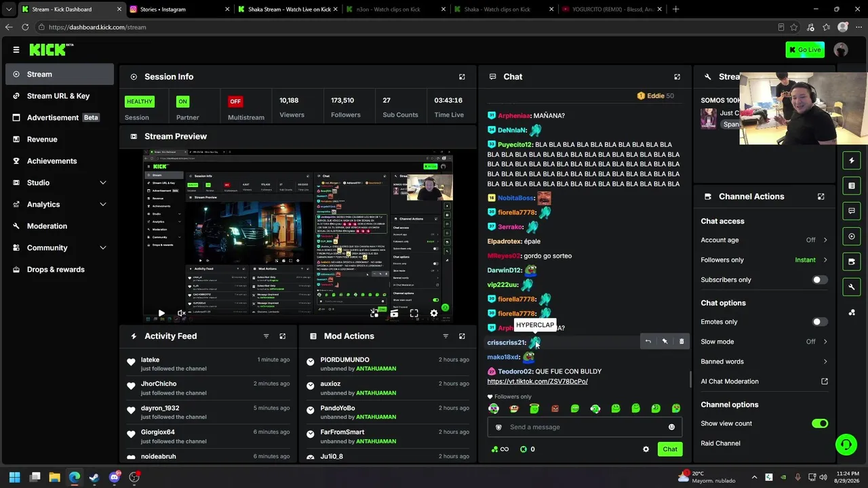Image resolution: width=868 pixels, height=488 pixels.
Task: Reply to crisscriss21's chat message
Action: click(x=648, y=342)
